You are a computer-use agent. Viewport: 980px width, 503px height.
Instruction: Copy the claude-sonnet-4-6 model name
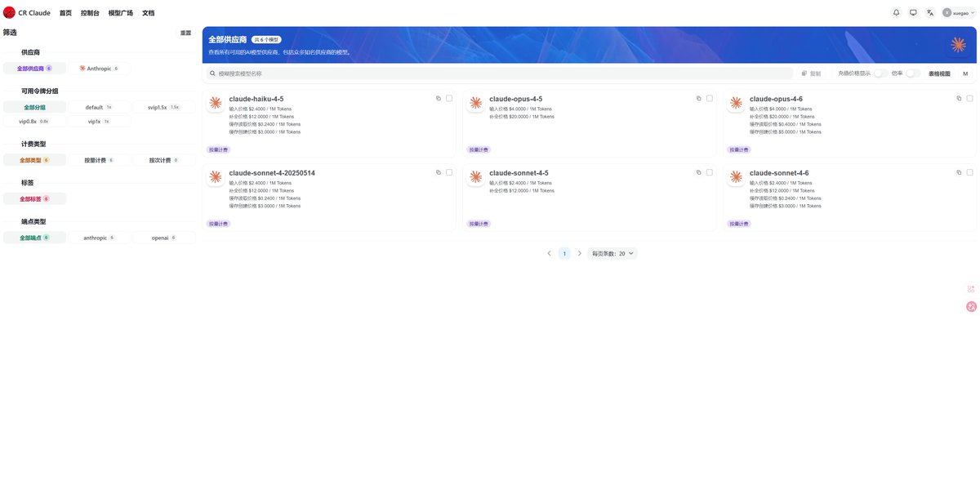coord(959,172)
